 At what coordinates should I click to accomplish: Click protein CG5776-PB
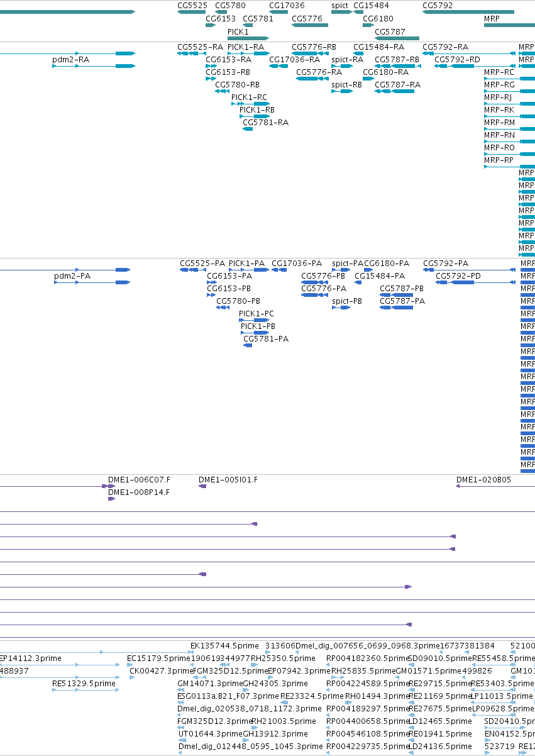(x=323, y=276)
